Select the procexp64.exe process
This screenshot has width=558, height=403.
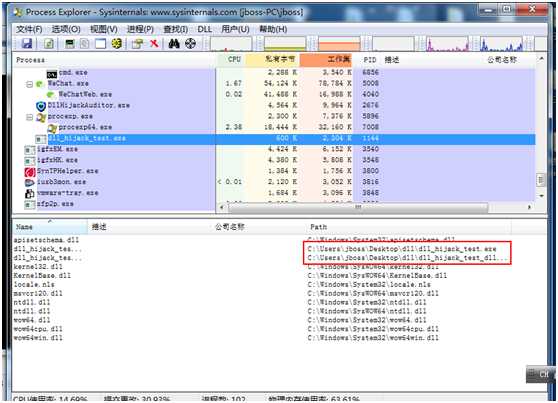coord(85,127)
